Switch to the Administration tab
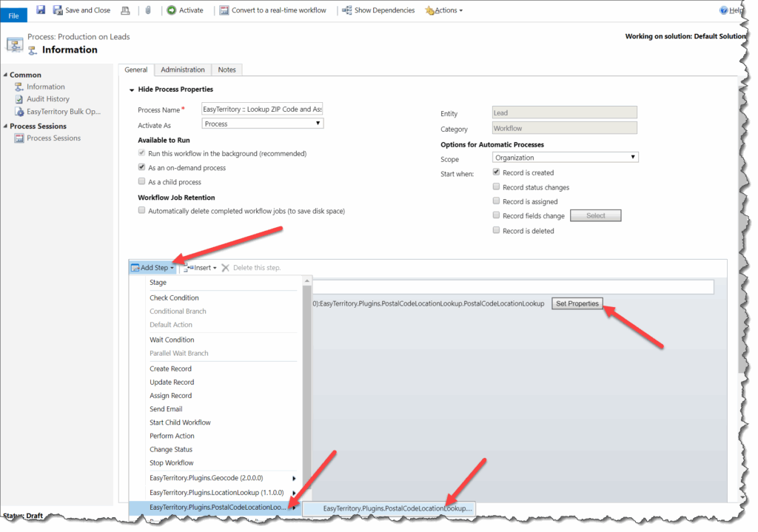The height and width of the screenshot is (532, 758). pyautogui.click(x=182, y=69)
